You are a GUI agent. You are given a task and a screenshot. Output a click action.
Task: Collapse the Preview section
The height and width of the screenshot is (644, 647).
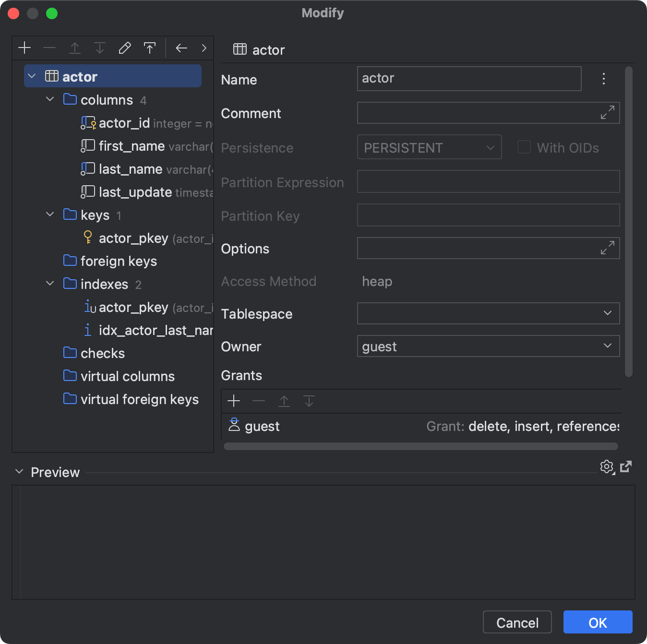pos(18,472)
